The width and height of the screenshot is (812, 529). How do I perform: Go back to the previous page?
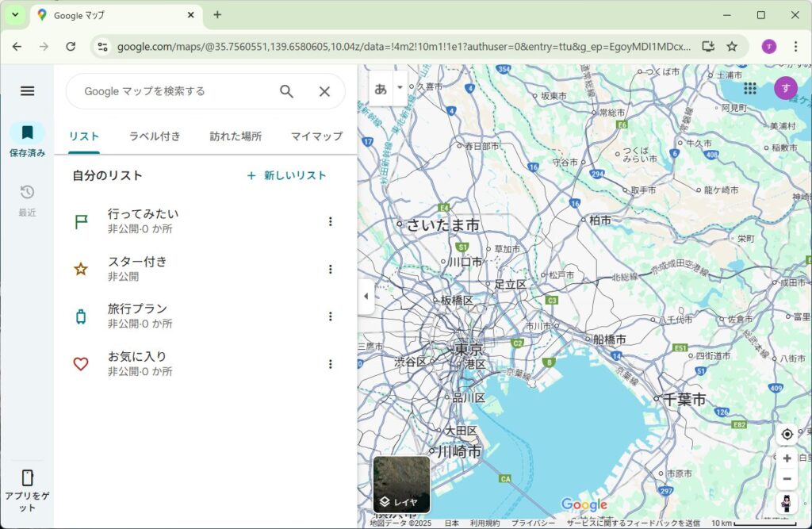(x=17, y=47)
